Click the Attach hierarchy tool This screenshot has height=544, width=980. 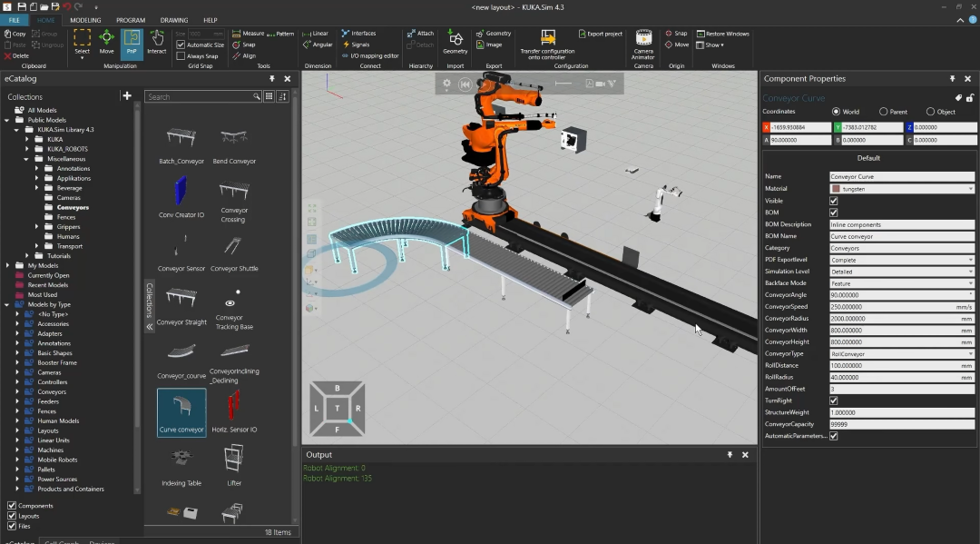[x=420, y=33]
